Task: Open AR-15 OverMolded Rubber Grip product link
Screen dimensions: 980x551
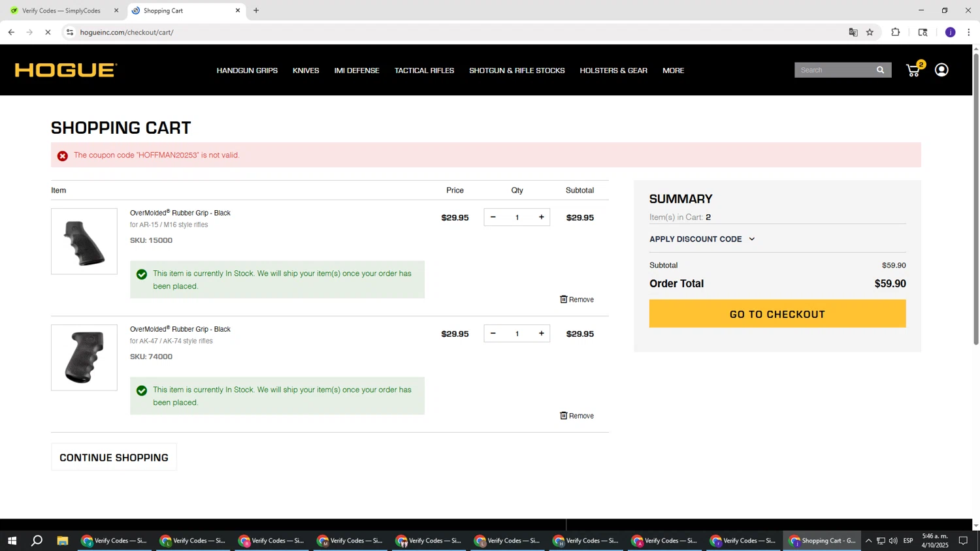Action: point(180,213)
